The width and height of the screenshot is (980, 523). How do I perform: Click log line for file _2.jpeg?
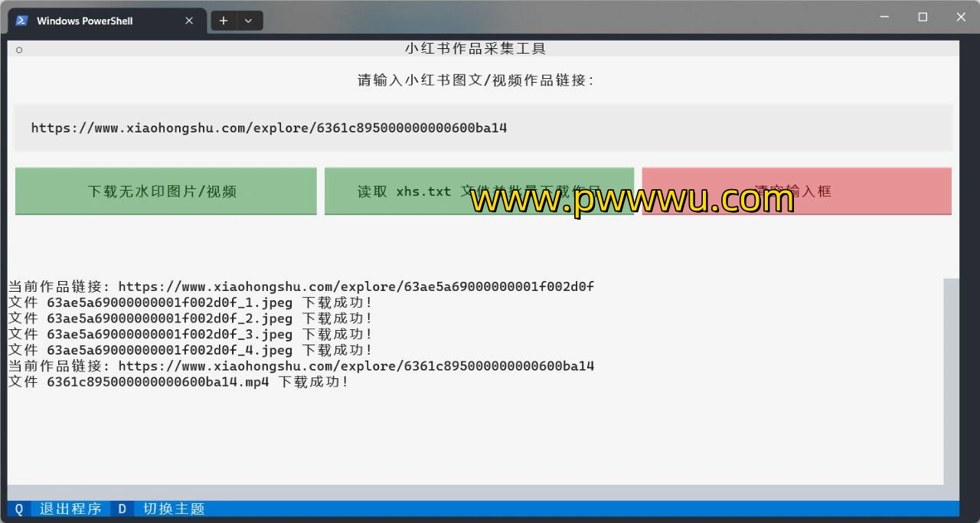(x=191, y=319)
